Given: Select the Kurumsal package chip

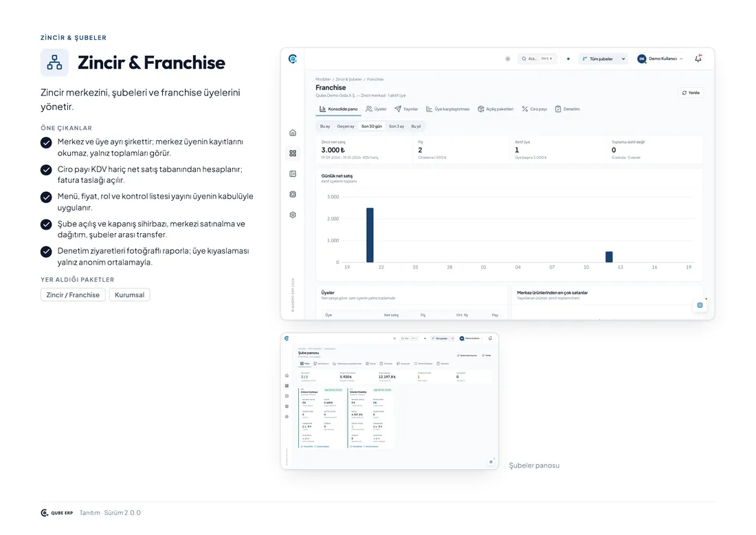Looking at the screenshot, I should (x=130, y=295).
